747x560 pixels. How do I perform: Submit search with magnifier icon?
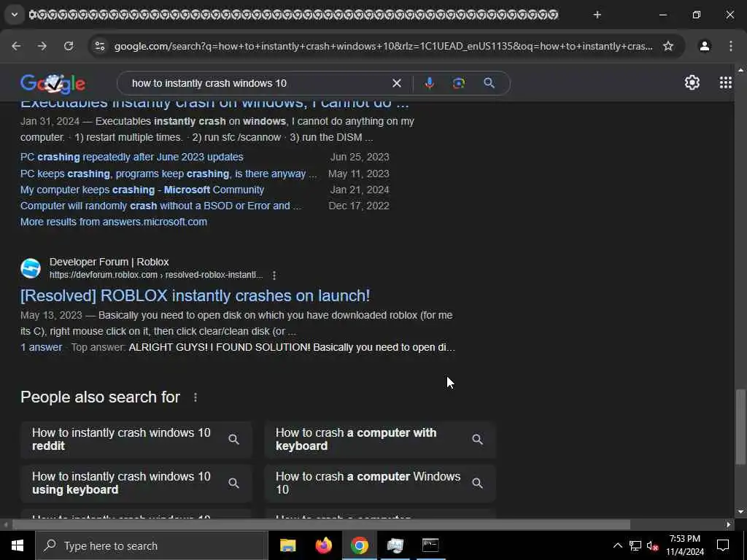489,83
